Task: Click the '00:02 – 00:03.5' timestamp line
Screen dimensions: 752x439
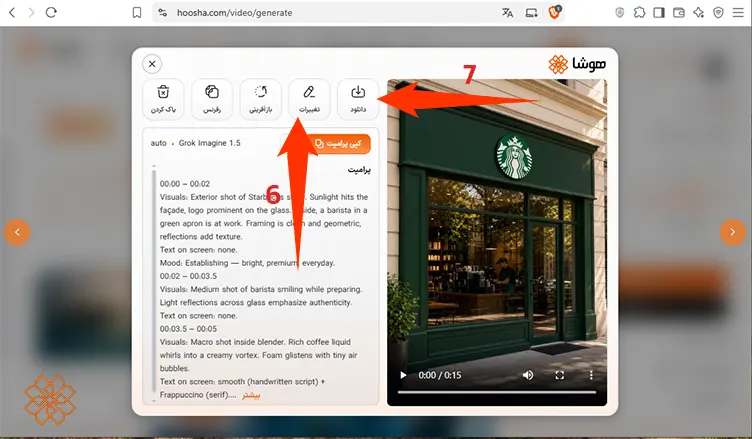Action: pyautogui.click(x=188, y=276)
